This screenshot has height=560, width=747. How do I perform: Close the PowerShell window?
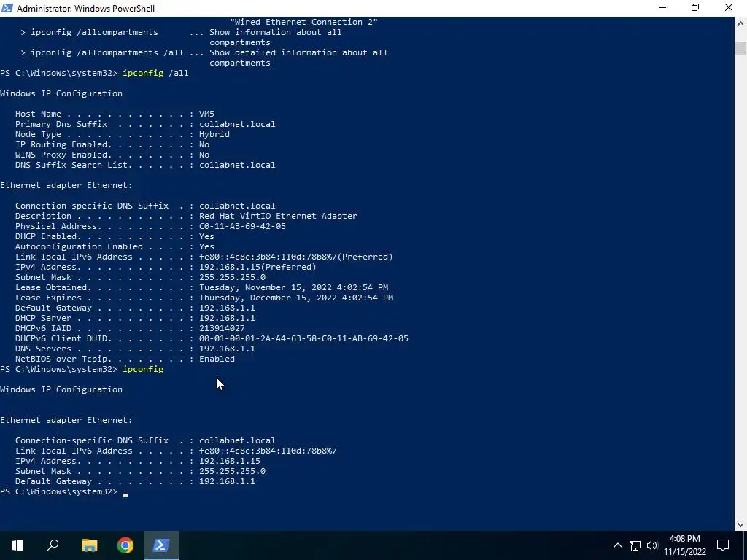(729, 8)
